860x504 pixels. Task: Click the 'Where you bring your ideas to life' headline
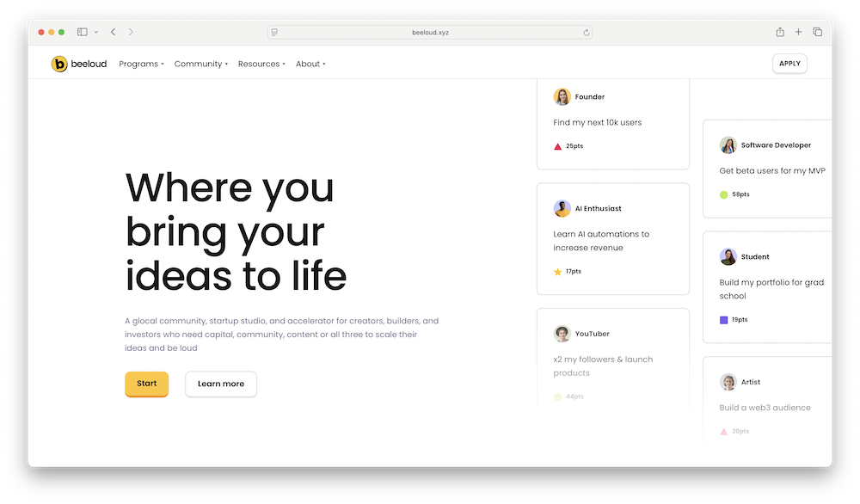236,231
